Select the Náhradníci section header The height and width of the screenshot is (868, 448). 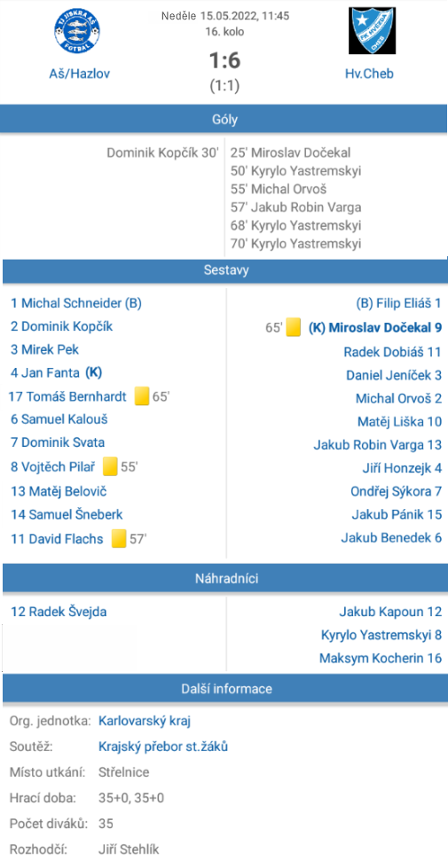(x=224, y=579)
